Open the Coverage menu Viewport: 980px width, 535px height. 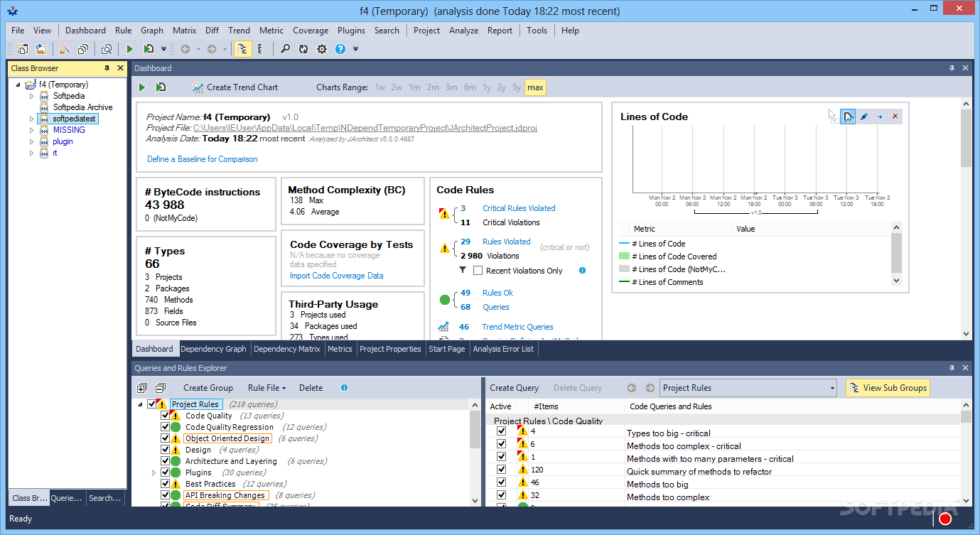311,31
